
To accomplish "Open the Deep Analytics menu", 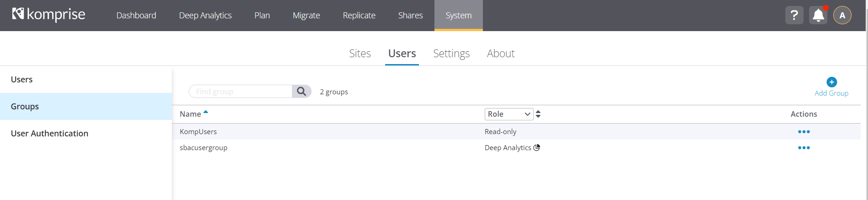I will click(205, 16).
